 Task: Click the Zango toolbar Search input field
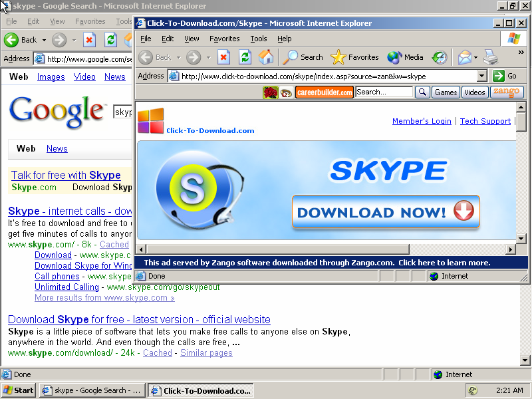(384, 92)
